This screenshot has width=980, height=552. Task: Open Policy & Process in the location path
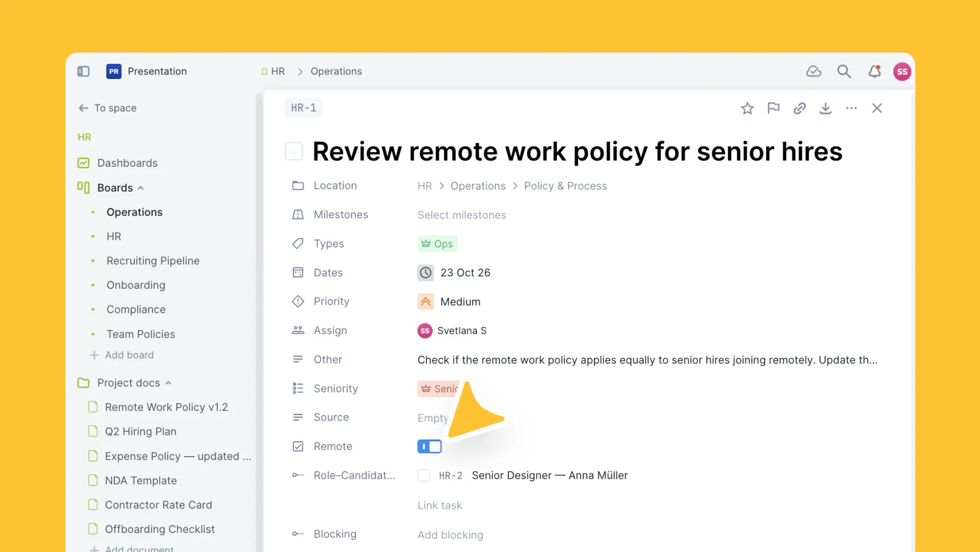coord(566,186)
